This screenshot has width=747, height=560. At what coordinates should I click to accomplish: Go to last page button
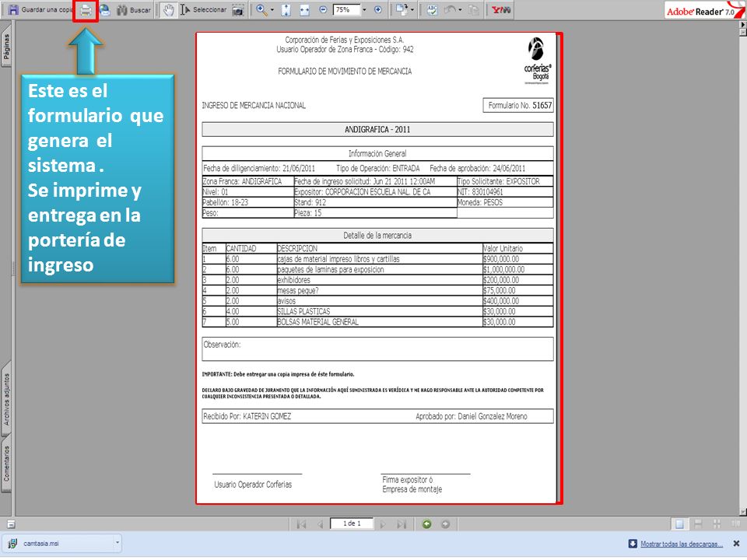click(402, 524)
